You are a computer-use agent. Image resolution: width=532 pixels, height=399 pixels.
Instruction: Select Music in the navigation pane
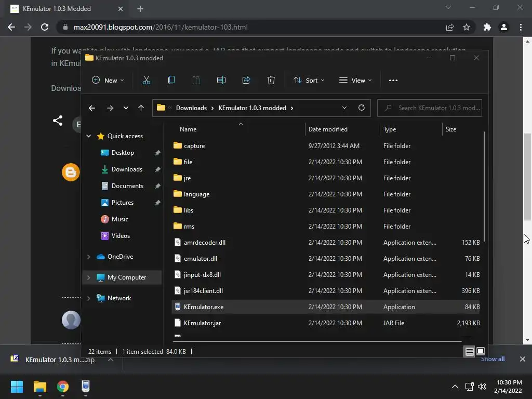tap(120, 219)
